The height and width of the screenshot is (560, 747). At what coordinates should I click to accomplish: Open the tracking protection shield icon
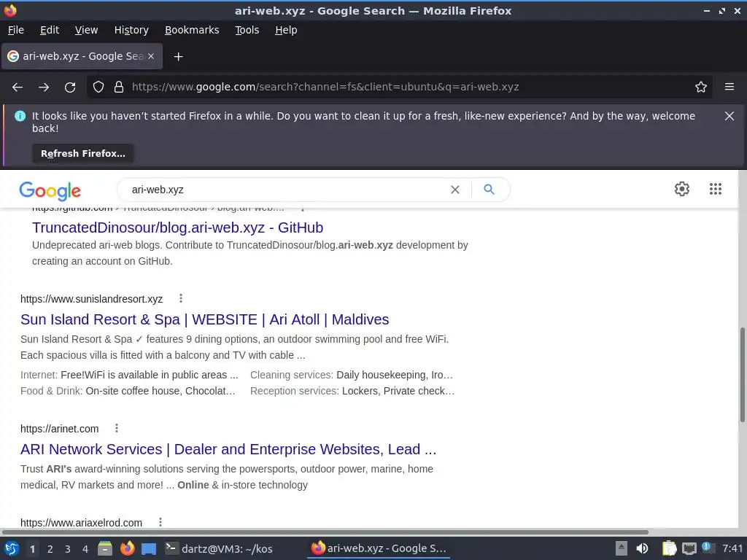tap(98, 87)
